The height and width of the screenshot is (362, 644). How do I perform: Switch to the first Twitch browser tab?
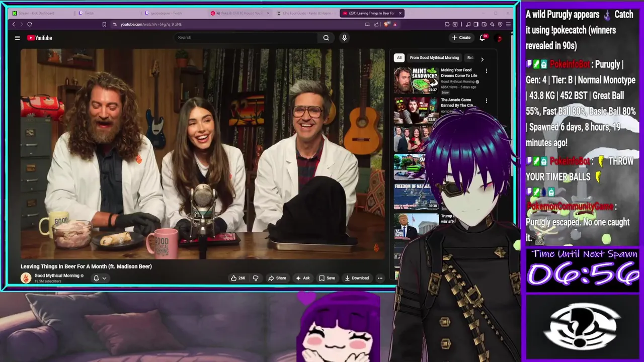click(x=108, y=13)
